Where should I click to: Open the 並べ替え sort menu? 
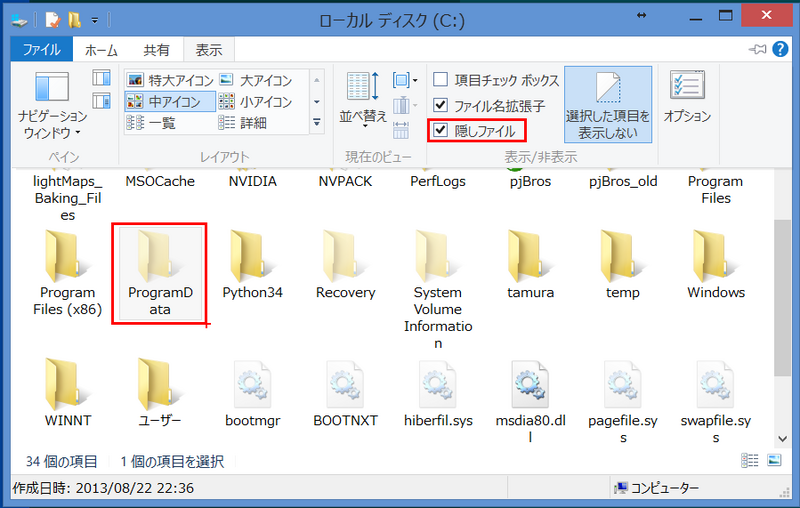pos(363,99)
